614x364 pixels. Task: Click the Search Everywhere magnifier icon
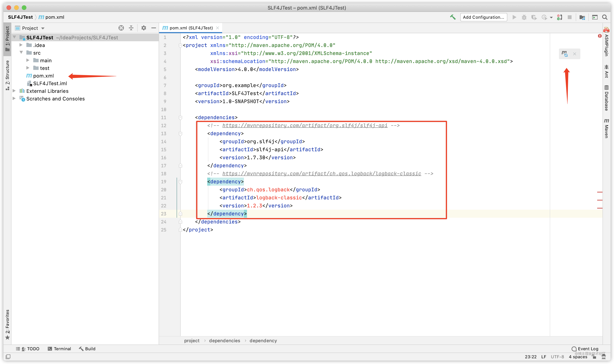605,17
